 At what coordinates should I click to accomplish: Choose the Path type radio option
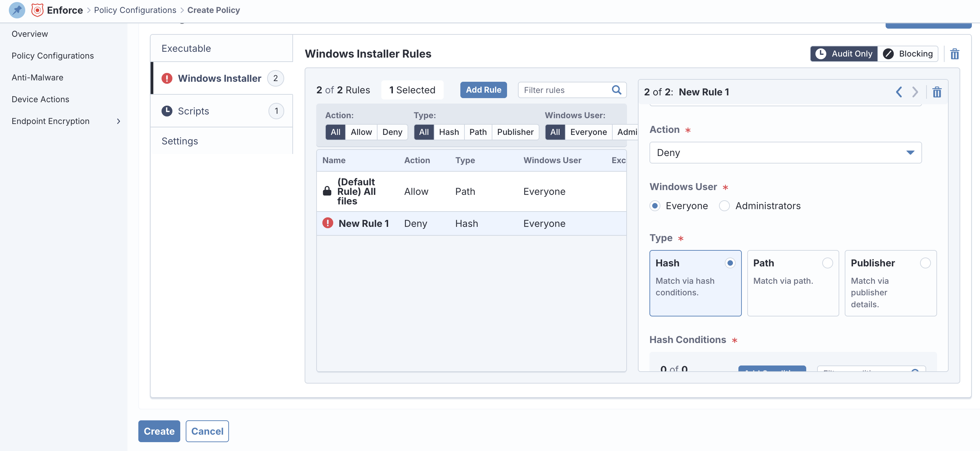pos(827,263)
